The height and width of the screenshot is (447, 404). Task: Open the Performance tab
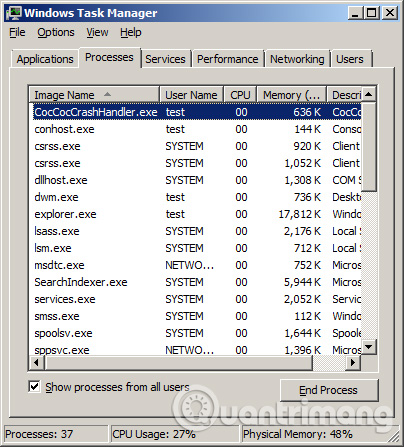point(228,59)
